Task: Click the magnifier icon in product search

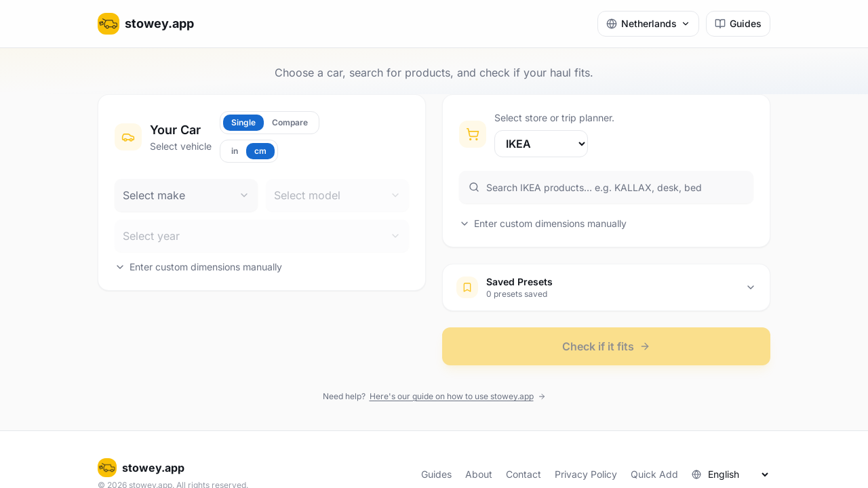Action: 474,187
